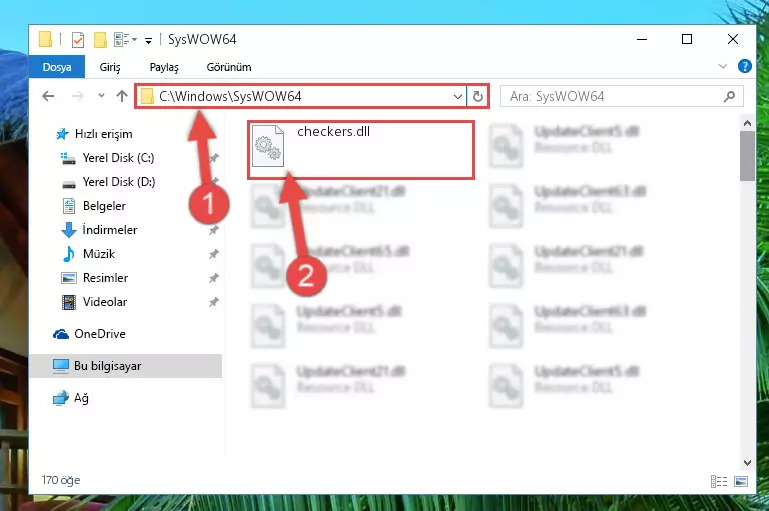Click the scrollbar down arrow
Screen dimensions: 769x511
[747, 462]
